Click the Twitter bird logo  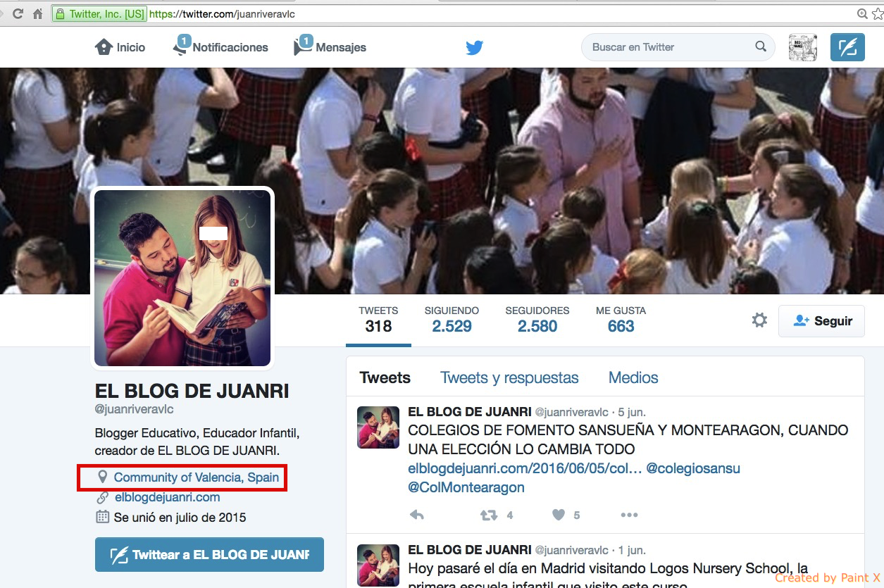pos(474,48)
